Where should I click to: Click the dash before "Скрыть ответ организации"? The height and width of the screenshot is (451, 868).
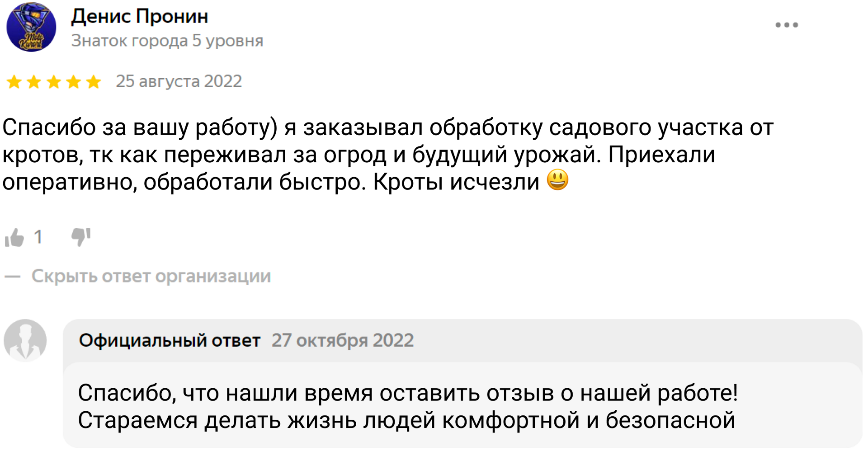click(12, 277)
